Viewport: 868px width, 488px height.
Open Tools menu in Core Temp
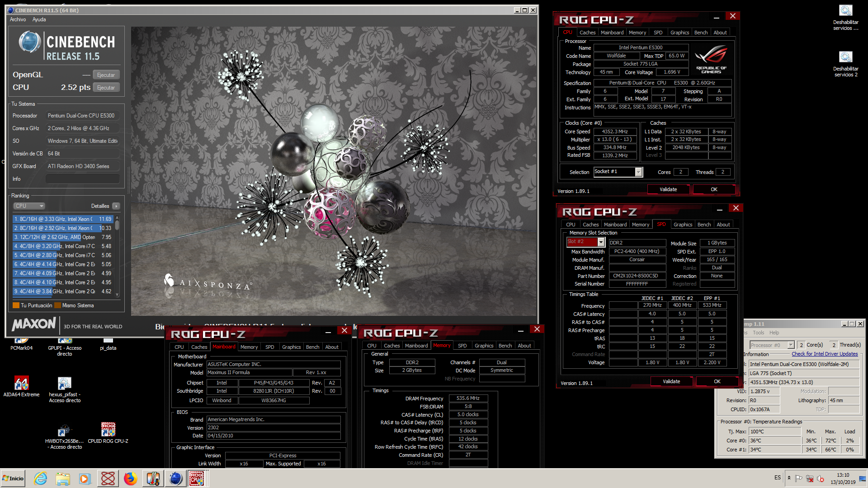(759, 333)
